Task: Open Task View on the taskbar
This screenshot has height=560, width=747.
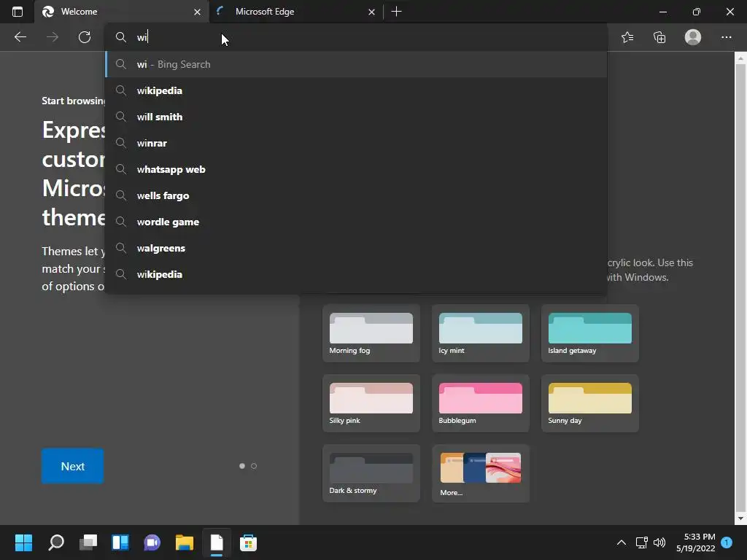Action: [88, 542]
